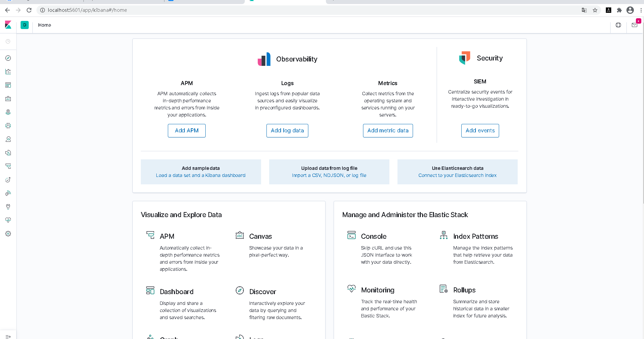Click the 'Upload data from log file' text
The height and width of the screenshot is (339, 644).
click(329, 168)
